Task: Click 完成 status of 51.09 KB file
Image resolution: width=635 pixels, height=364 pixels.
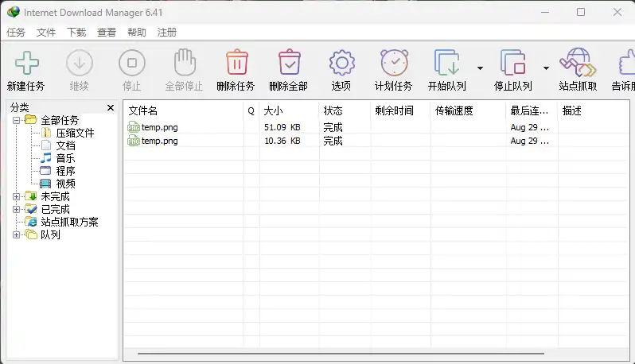Action: click(333, 127)
